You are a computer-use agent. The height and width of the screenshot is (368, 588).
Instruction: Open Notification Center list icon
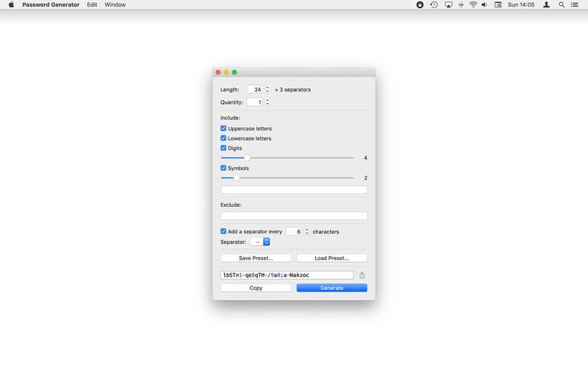(575, 4)
